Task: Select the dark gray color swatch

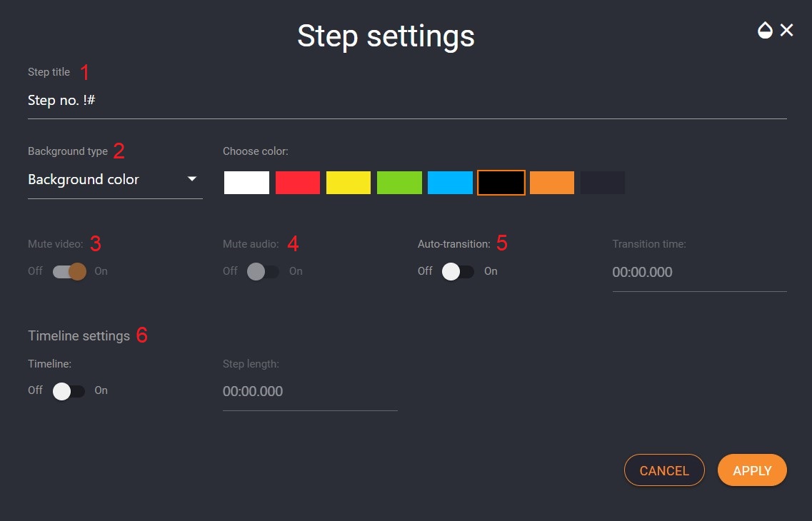Action: pos(603,183)
